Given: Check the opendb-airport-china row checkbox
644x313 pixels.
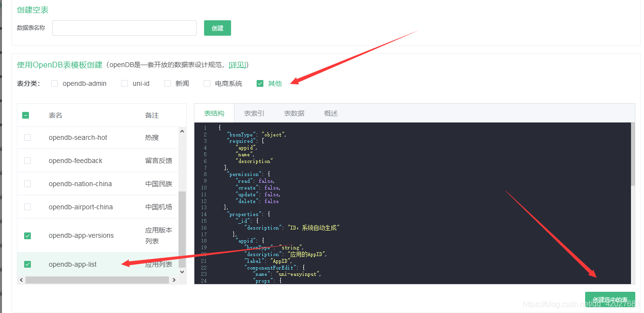Looking at the screenshot, I should pyautogui.click(x=27, y=207).
